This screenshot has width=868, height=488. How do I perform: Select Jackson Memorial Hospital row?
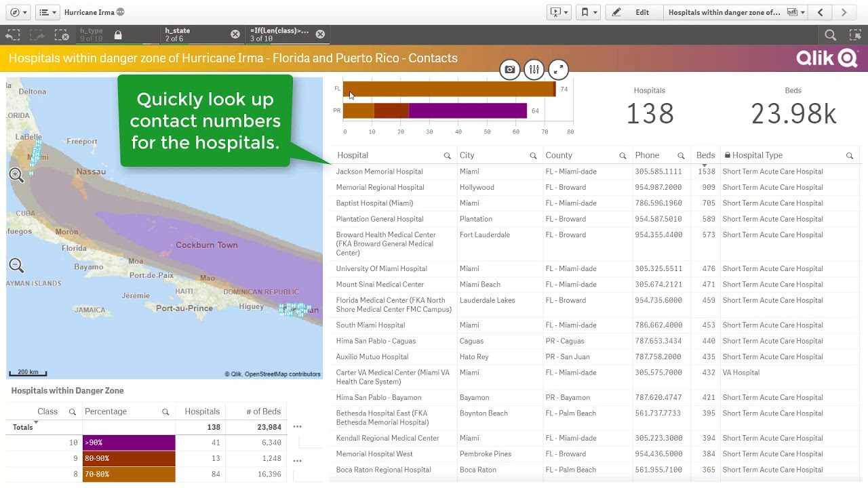pyautogui.click(x=595, y=171)
